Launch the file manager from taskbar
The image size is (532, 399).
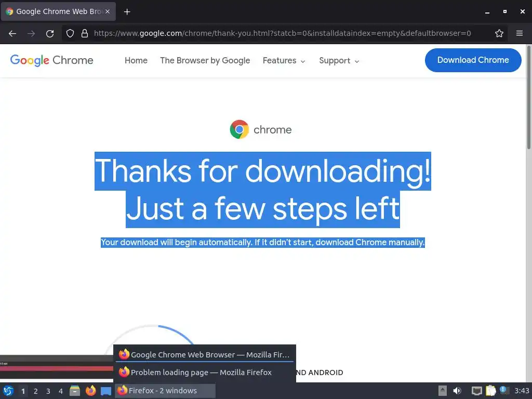(x=75, y=391)
